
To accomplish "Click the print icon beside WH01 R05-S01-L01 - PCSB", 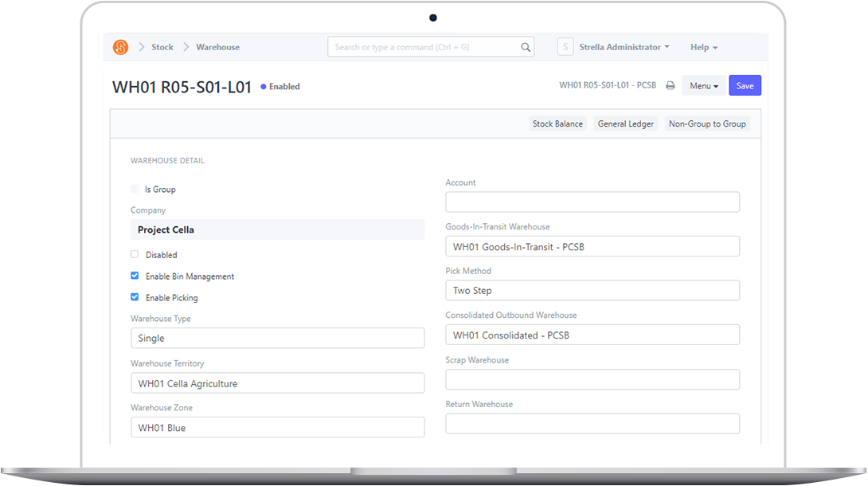I will [x=670, y=84].
